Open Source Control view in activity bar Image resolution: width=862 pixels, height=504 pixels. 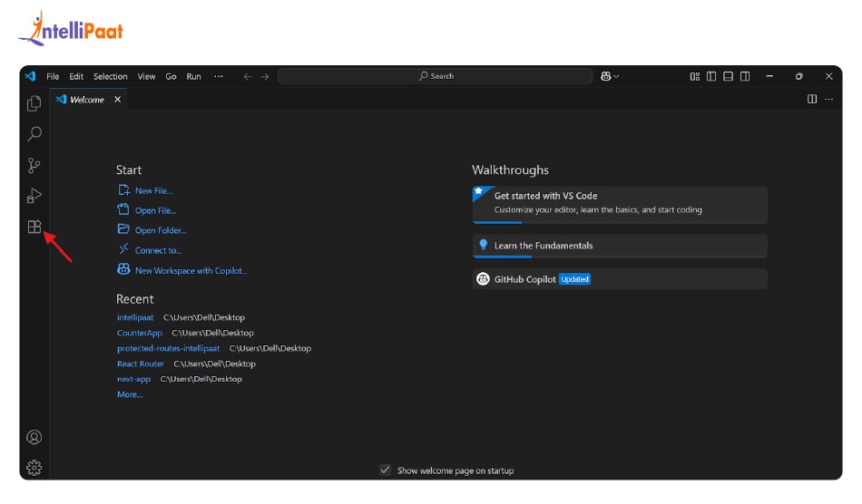34,165
